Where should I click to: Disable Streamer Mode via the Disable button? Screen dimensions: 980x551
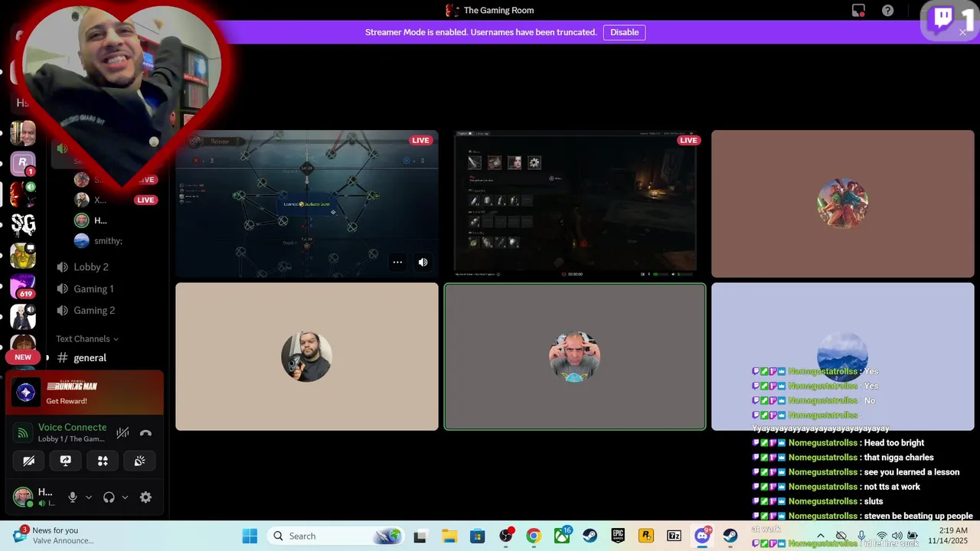[624, 32]
